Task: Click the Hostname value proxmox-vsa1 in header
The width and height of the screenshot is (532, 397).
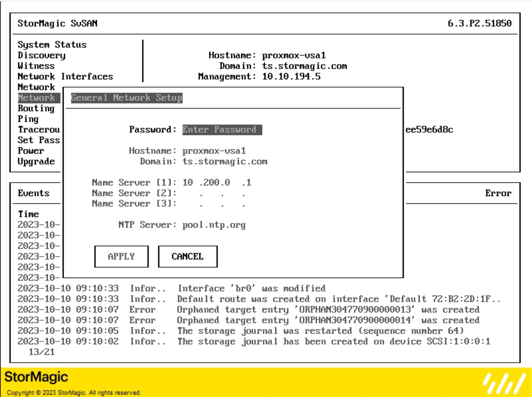Action: 294,55
